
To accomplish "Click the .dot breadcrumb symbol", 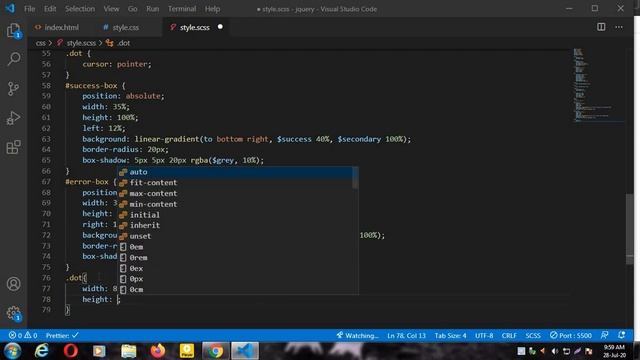I will (123, 43).
